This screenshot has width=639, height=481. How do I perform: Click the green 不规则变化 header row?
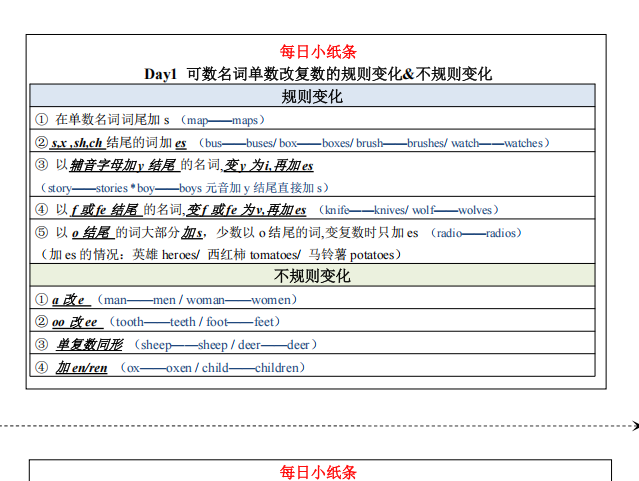coord(312,276)
